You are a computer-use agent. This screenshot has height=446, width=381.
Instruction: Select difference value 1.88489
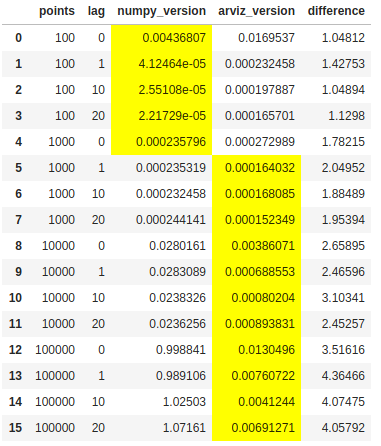336,194
